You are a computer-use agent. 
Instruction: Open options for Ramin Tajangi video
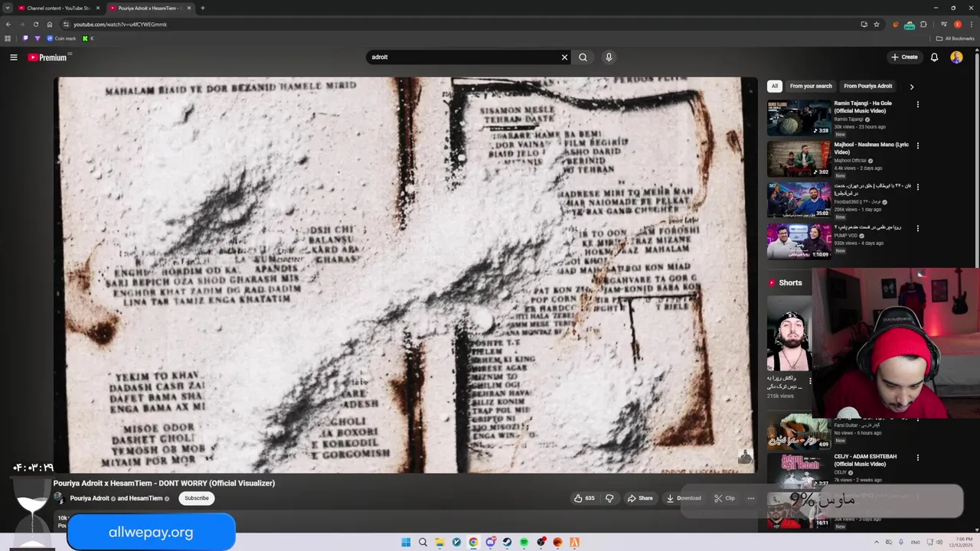918,104
